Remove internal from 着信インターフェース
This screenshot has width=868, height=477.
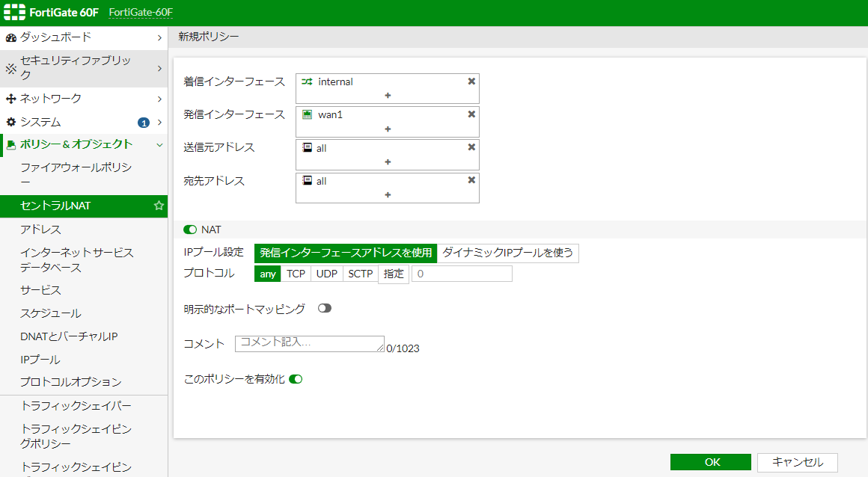471,81
